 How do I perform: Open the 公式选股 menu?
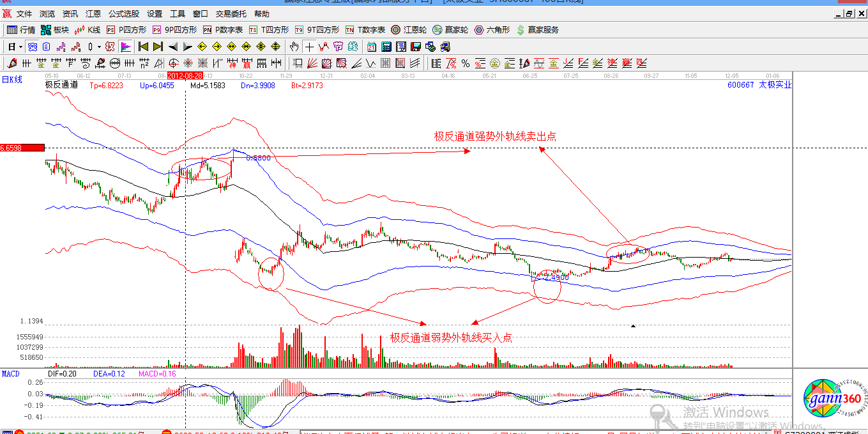point(123,13)
